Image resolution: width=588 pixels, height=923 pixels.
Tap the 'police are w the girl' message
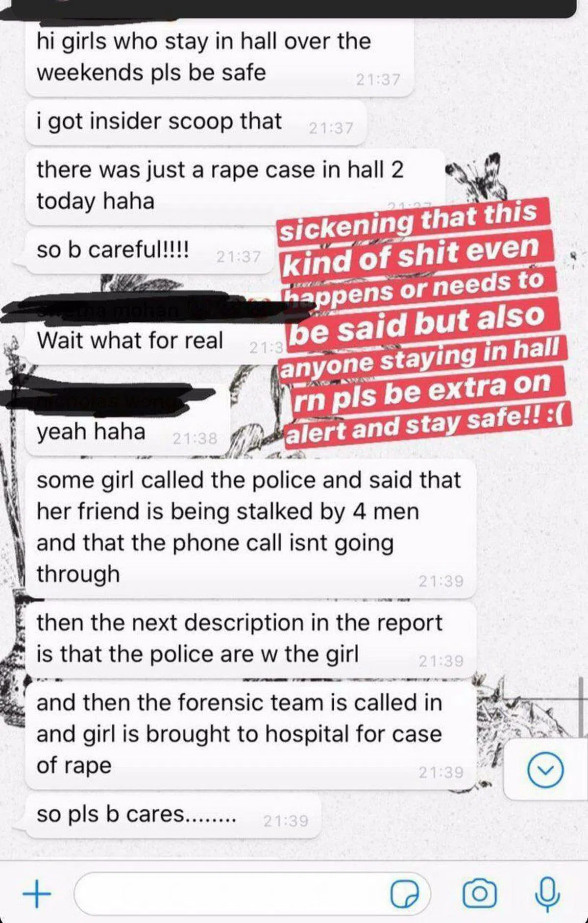(x=250, y=640)
